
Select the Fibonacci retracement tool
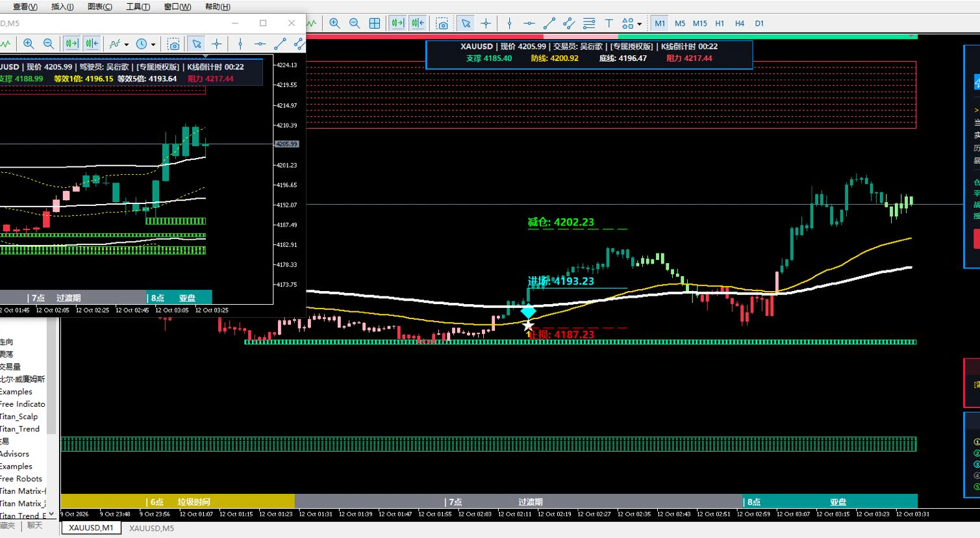[589, 23]
